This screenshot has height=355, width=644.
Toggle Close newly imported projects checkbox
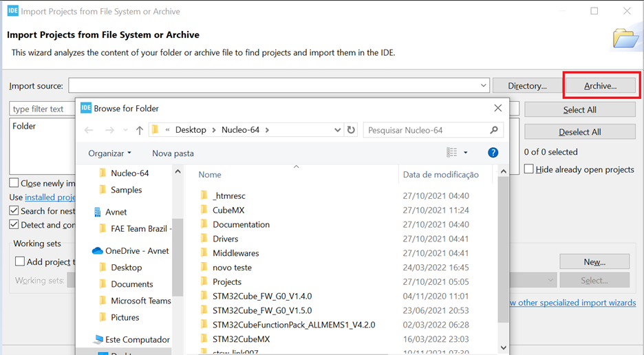pyautogui.click(x=14, y=183)
